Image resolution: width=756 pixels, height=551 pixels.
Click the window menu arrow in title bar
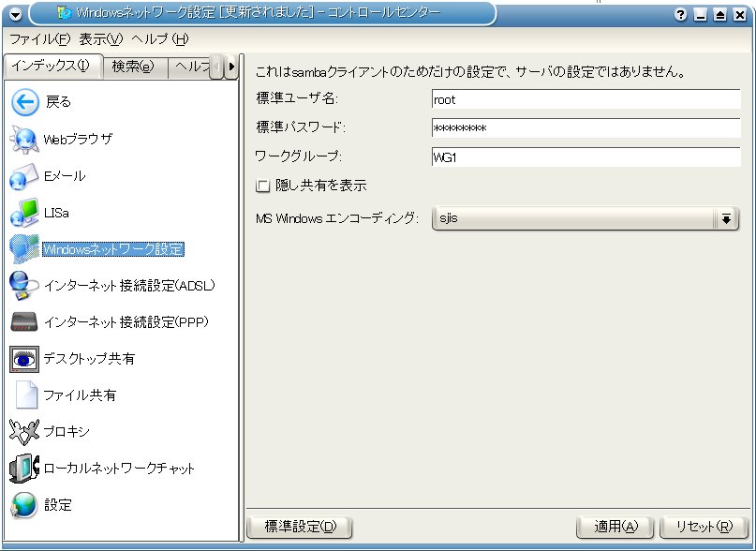(x=15, y=14)
